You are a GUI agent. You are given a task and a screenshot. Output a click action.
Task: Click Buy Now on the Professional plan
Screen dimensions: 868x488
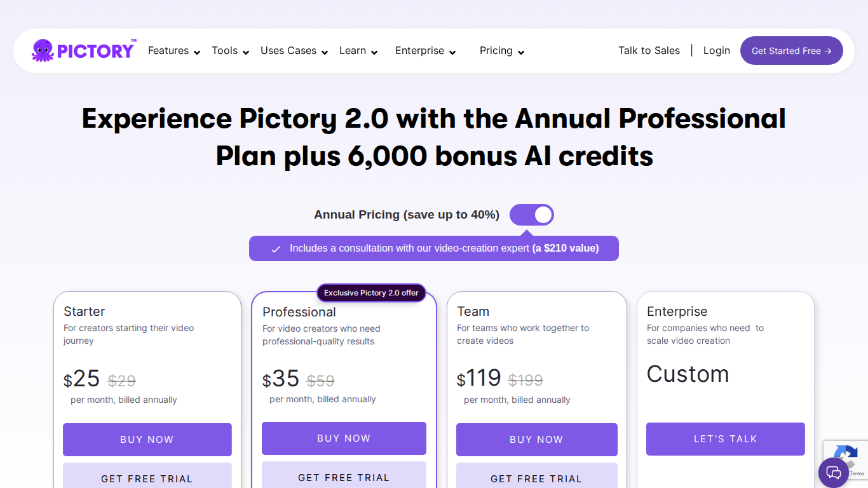coord(344,438)
